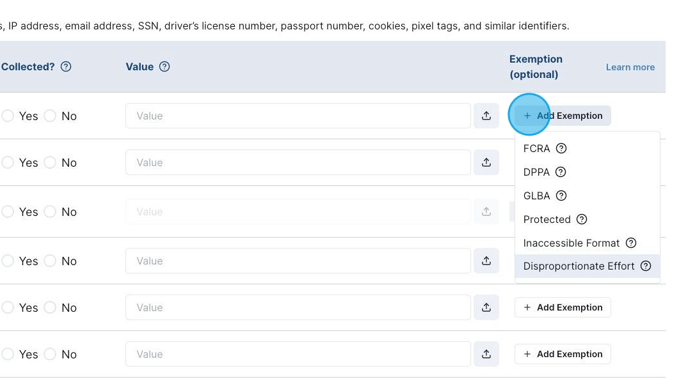
Task: Click the Disproportionate Effort help icon
Action: pos(646,266)
